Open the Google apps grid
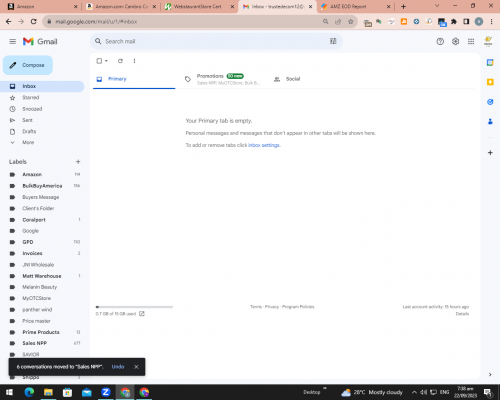500x400 pixels. tap(471, 41)
